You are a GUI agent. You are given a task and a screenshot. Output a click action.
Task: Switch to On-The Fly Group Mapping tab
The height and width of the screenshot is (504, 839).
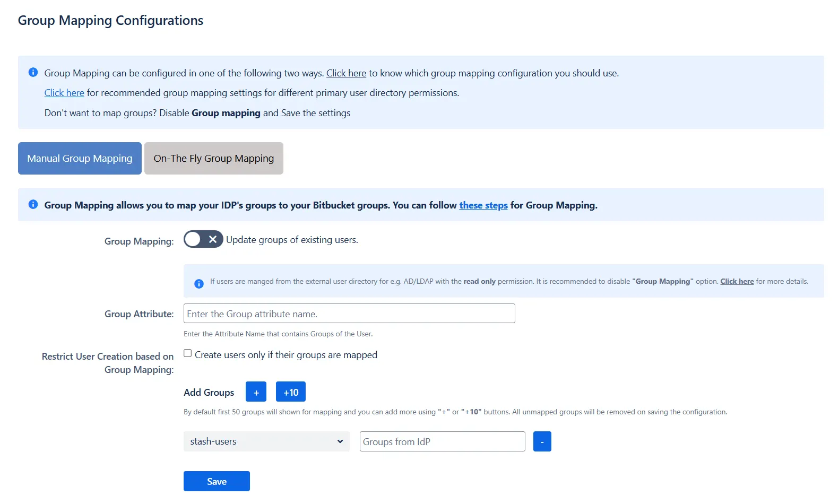214,158
